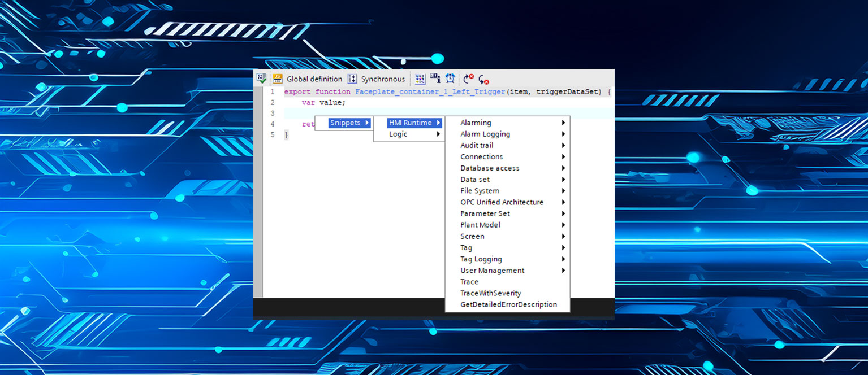Select HMI Runtime in the snippets submenu

[414, 123]
